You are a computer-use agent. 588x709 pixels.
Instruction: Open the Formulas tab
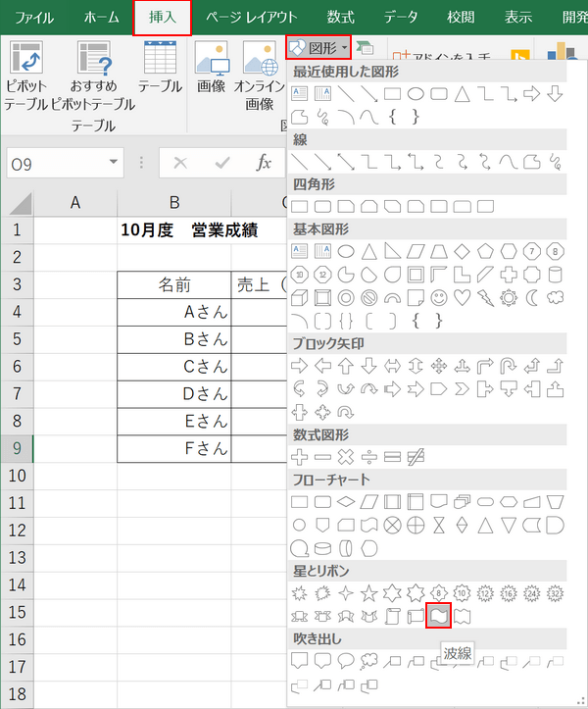coord(340,18)
